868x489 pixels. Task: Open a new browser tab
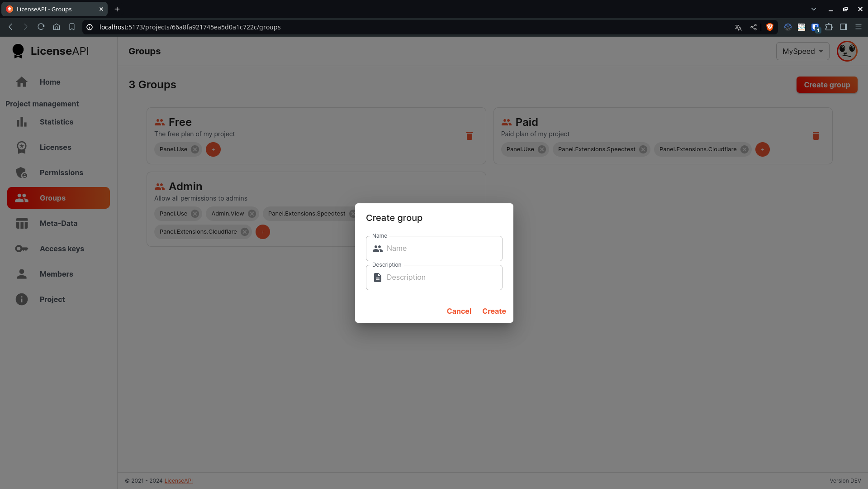pyautogui.click(x=117, y=9)
